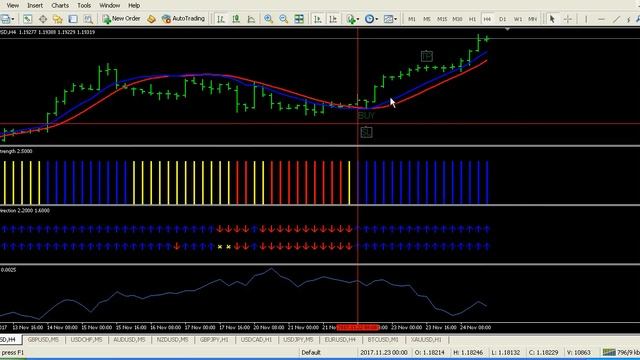Switch to the USDJPY,M5 chart tab
The height and width of the screenshot is (360, 640).
pos(298,340)
